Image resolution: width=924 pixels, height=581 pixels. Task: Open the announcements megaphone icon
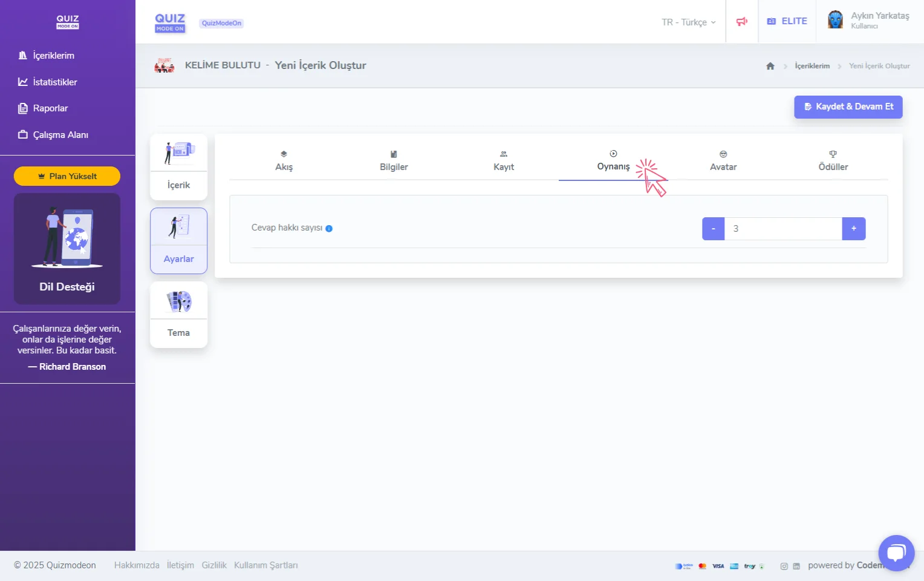coord(741,22)
